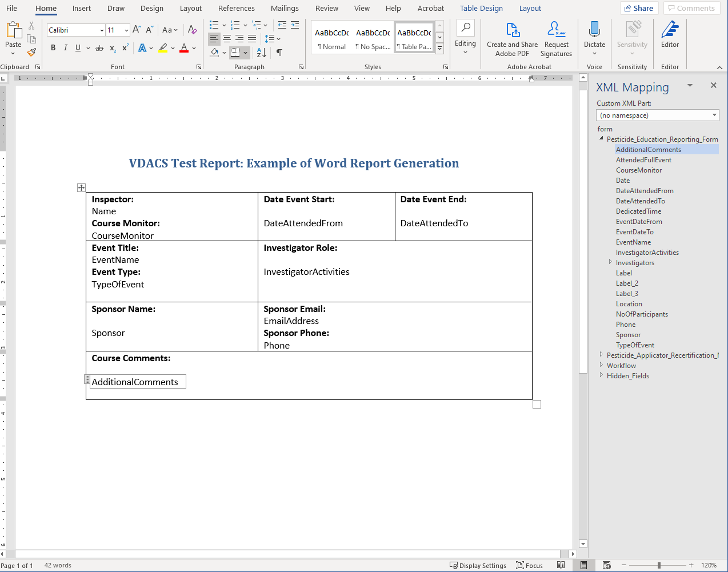
Task: Apply subscript formatting
Action: tap(113, 48)
